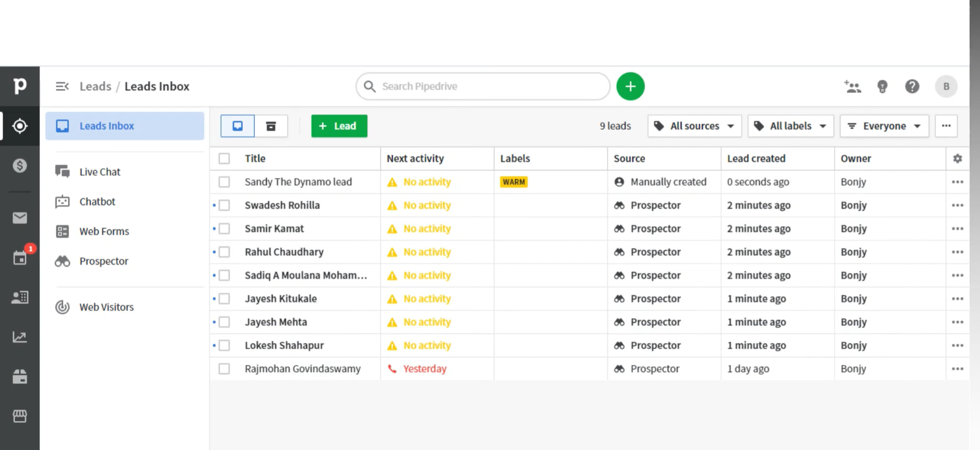Sort by the Title column header

[x=255, y=159]
